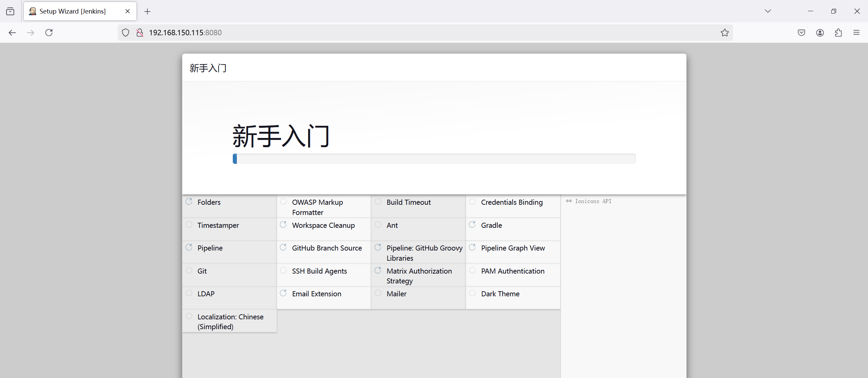This screenshot has width=868, height=378.
Task: Click the Timestamper plugin label
Action: (218, 225)
